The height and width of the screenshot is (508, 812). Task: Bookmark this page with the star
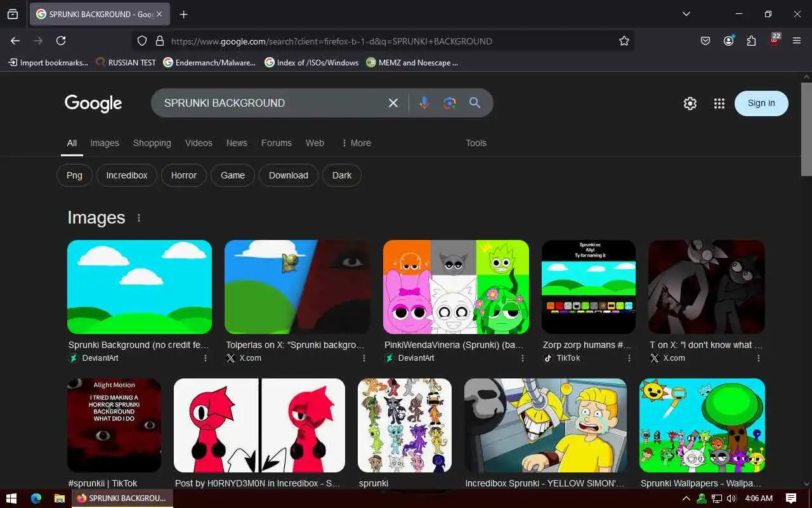pos(624,41)
